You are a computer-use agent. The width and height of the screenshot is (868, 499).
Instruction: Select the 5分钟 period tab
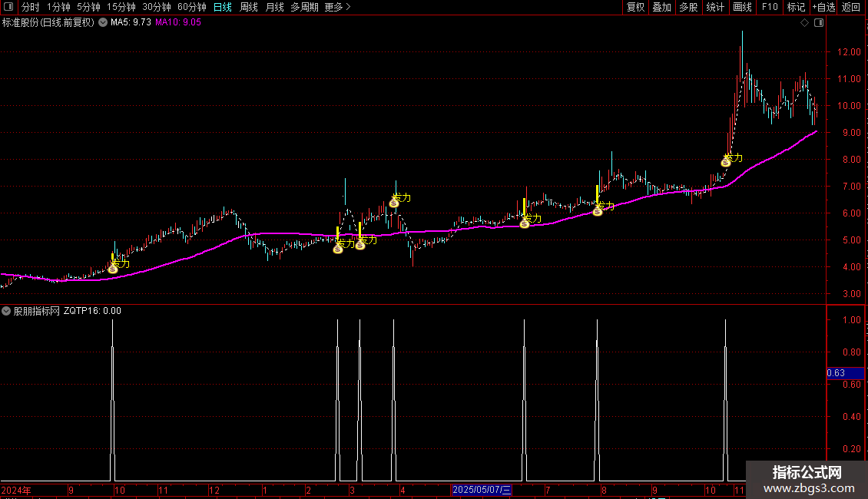tap(88, 7)
